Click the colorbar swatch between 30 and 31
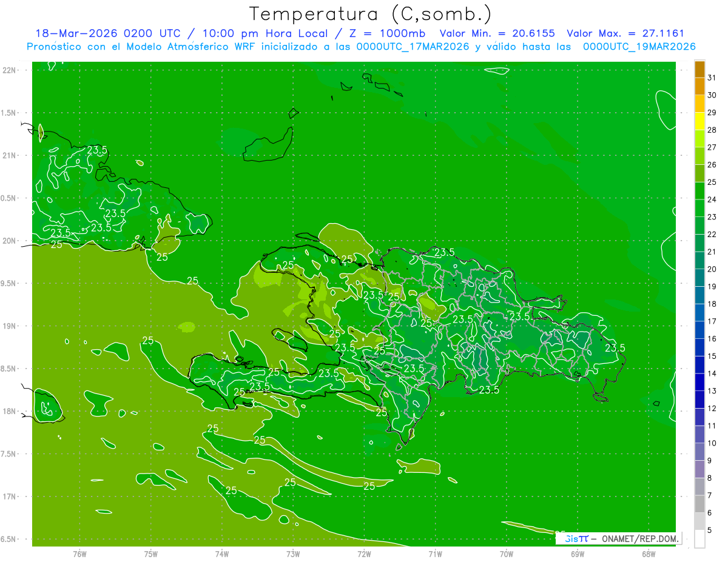Image resolution: width=728 pixels, height=562 pixels. [x=699, y=87]
